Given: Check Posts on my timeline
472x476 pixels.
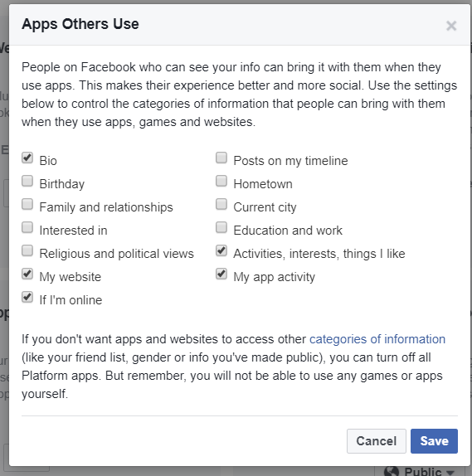Looking at the screenshot, I should (221, 158).
